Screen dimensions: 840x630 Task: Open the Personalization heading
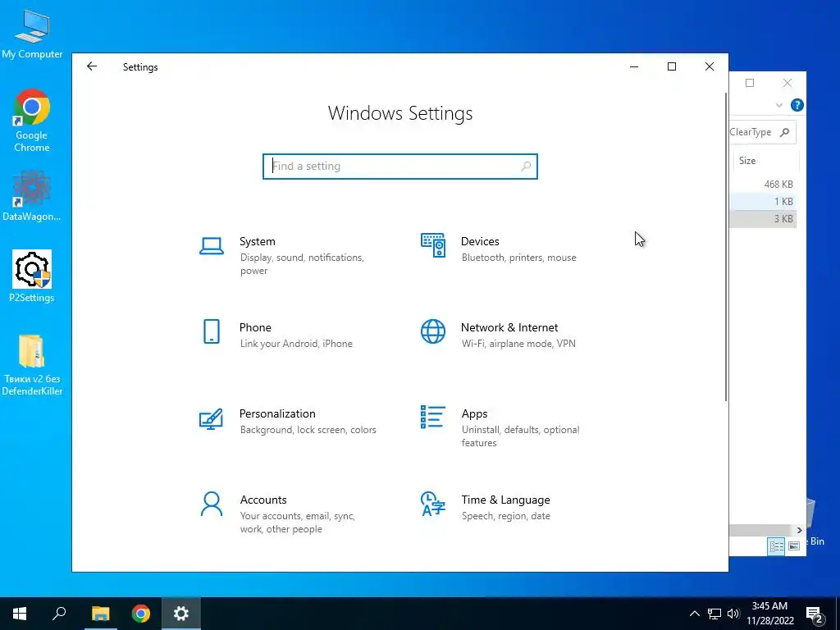tap(277, 413)
